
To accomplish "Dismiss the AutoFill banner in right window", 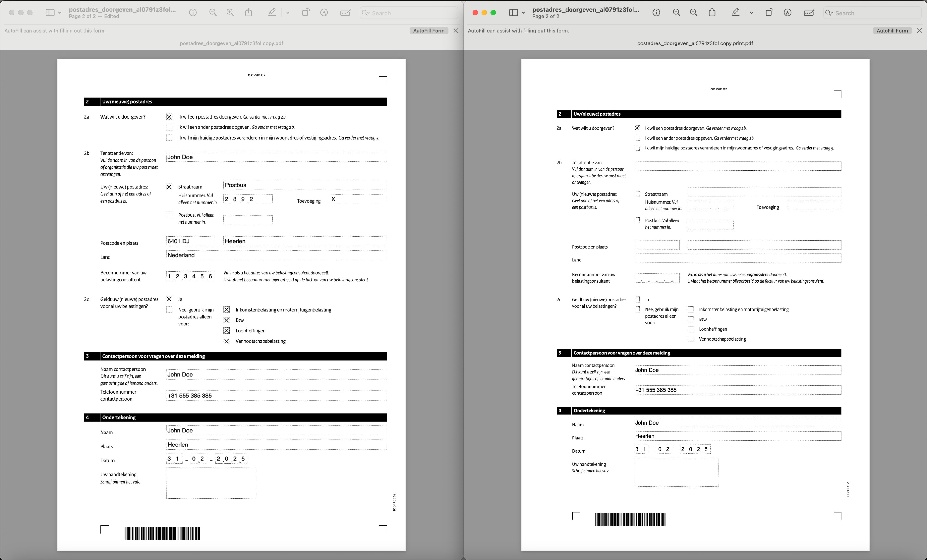I will [919, 31].
